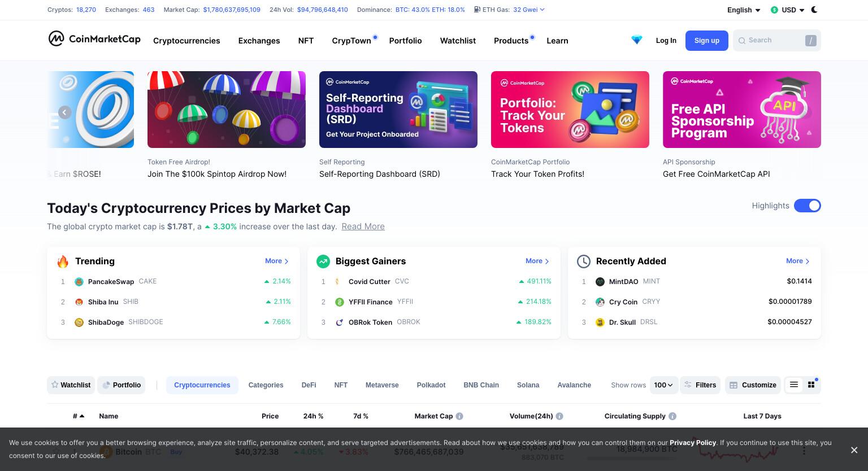Click the Sign up button

coord(707,41)
